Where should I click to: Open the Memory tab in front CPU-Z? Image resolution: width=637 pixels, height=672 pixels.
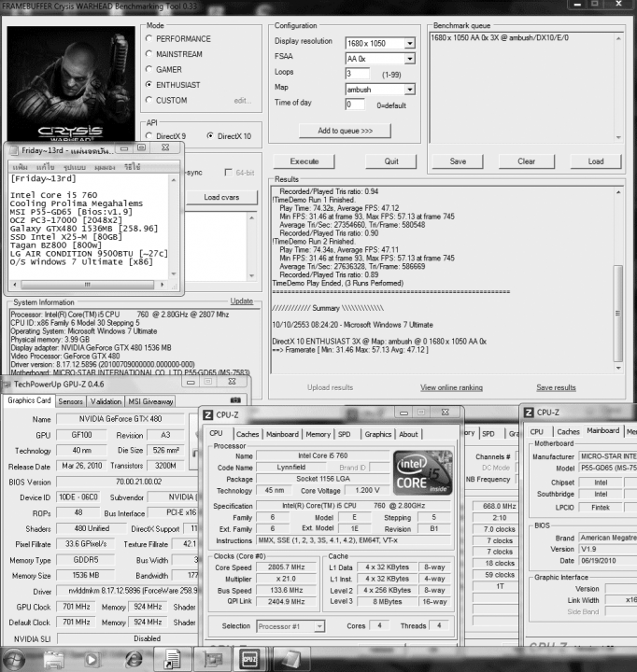tap(318, 434)
